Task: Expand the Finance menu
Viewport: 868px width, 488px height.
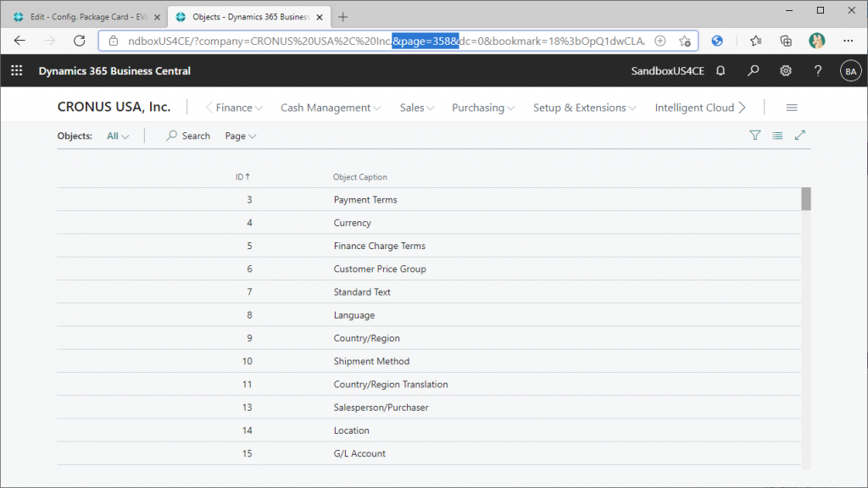Action: [x=238, y=108]
